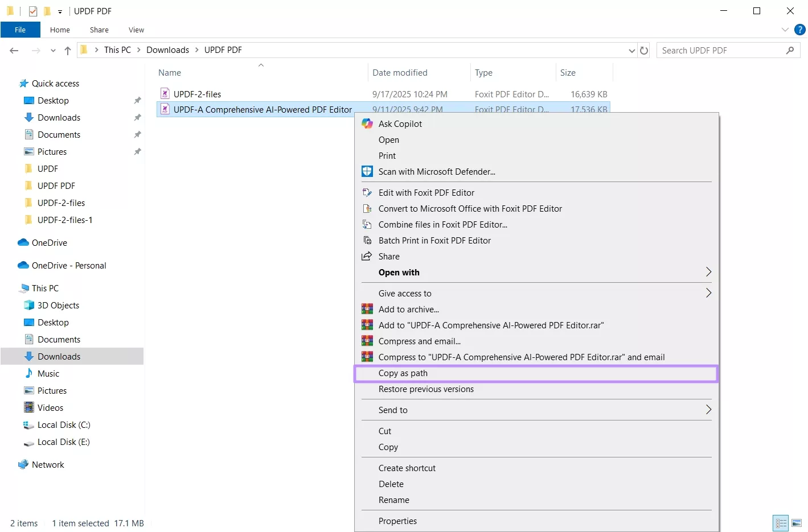Expand the Open with submenu arrow
The height and width of the screenshot is (532, 808).
pyautogui.click(x=708, y=272)
